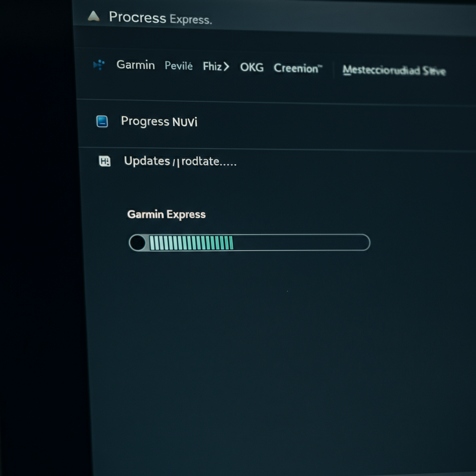Open the Garmin menu item
This screenshot has width=476, height=476.
(135, 65)
